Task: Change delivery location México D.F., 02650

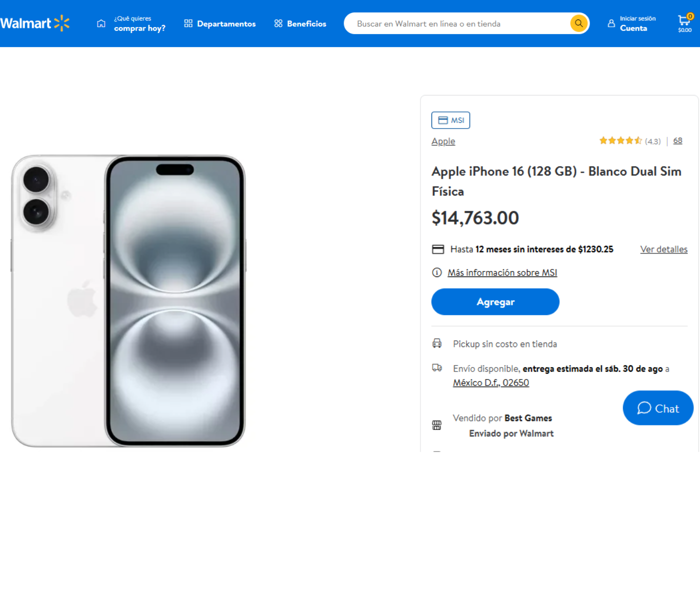Action: [490, 382]
